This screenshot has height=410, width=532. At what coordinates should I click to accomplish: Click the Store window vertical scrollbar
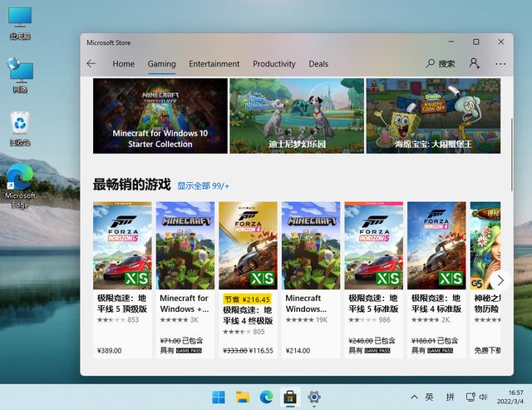[x=511, y=155]
